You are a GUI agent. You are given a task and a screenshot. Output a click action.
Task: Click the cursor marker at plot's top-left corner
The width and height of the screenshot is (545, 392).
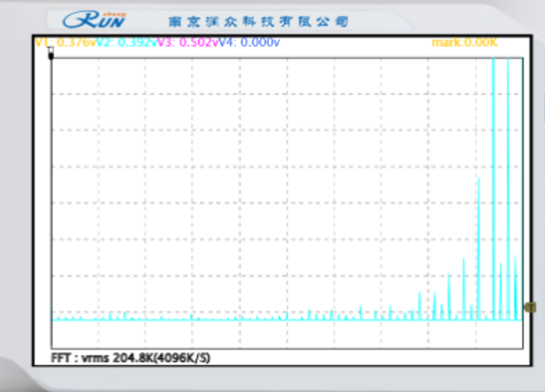(x=50, y=54)
